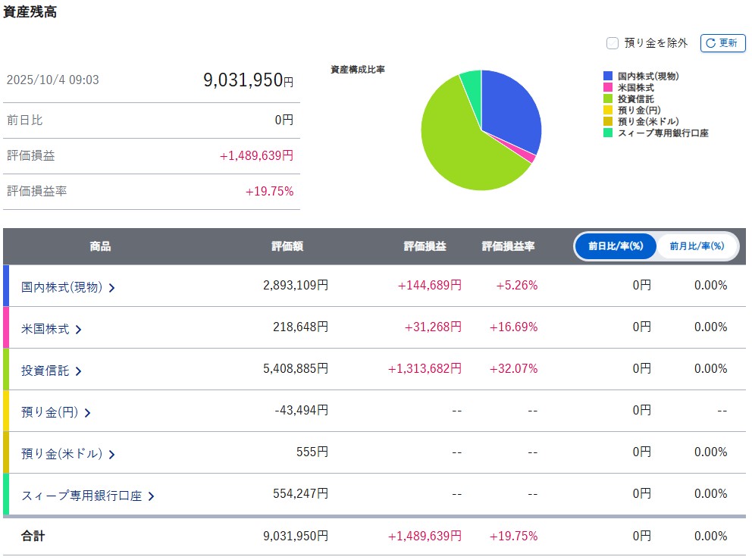This screenshot has height=560, width=752.
Task: Open the 国内株式(現物) row link
Action: coord(61,287)
